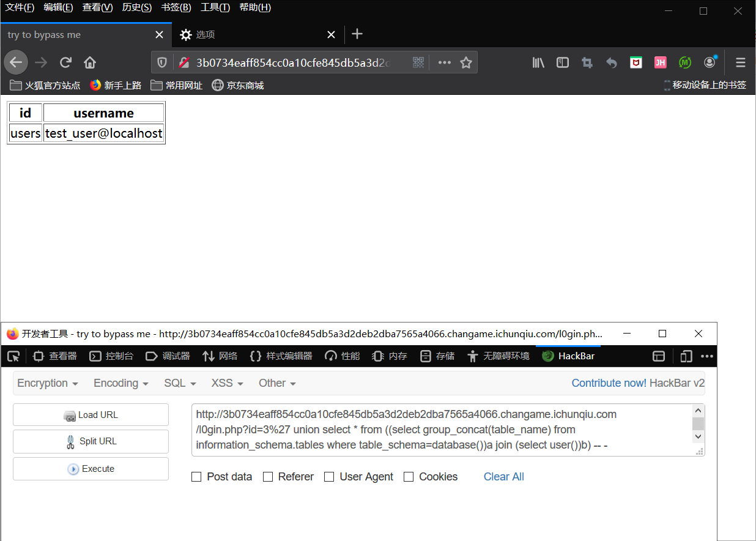Expand the Other dropdown
The image size is (756, 541).
(x=277, y=383)
